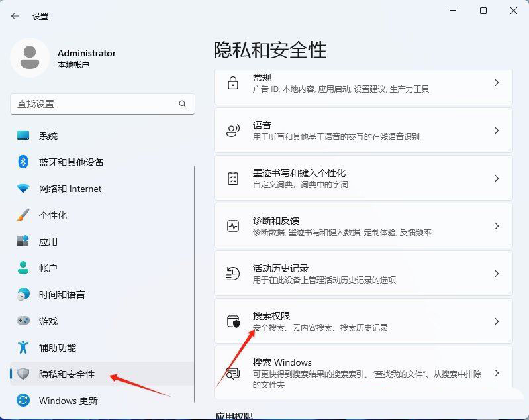529x420 pixels.
Task: Click the personalization paintbrush icon
Action: coord(23,215)
